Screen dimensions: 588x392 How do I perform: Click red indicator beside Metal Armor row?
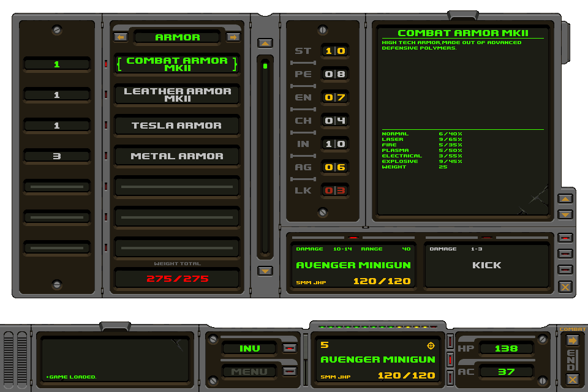click(106, 156)
